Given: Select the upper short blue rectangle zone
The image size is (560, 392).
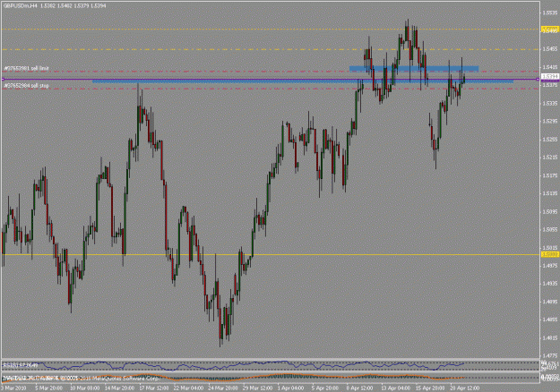Looking at the screenshot, I should (414, 69).
